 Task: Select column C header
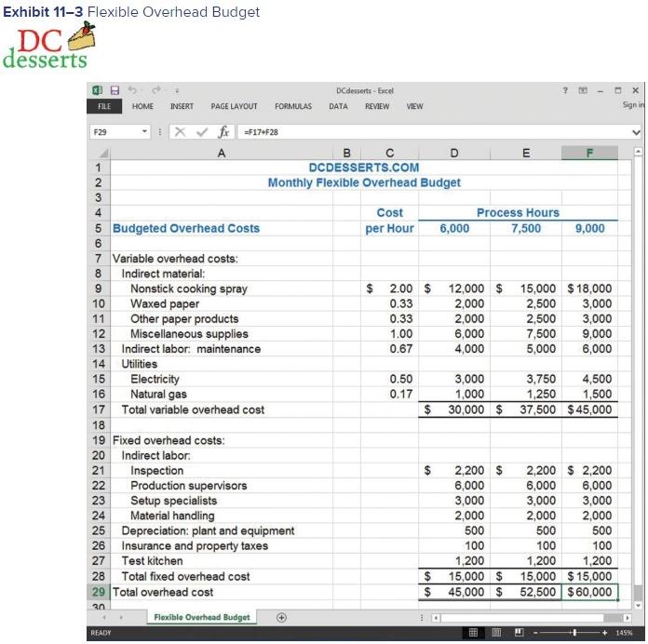389,154
